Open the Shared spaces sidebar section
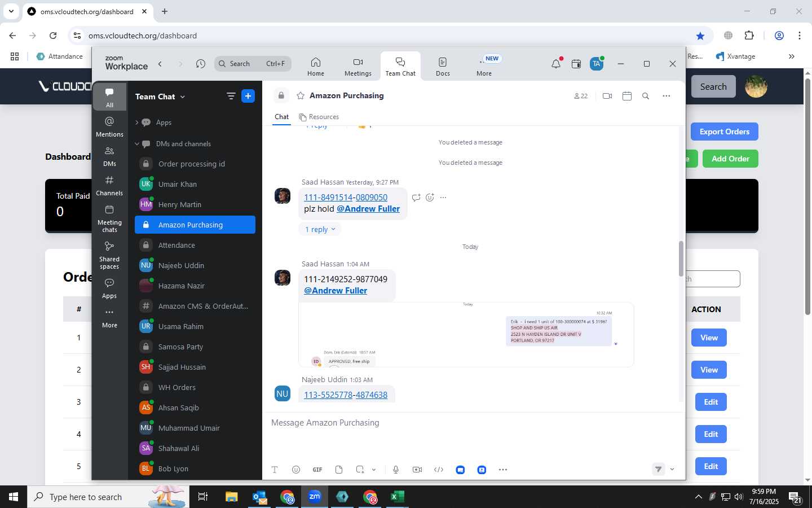The width and height of the screenshot is (812, 508). coord(109,255)
